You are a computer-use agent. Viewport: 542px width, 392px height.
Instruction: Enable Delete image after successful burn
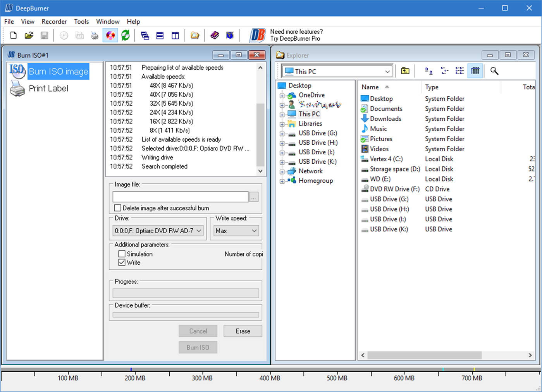point(118,208)
